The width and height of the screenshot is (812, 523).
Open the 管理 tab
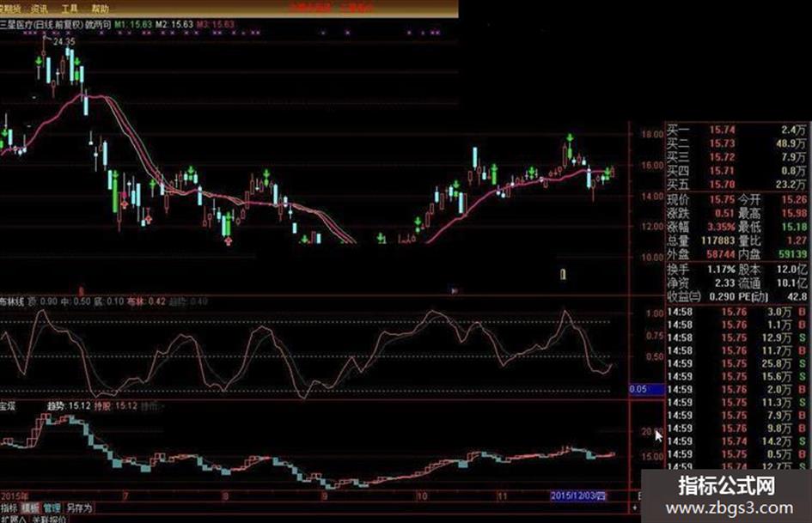52,508
